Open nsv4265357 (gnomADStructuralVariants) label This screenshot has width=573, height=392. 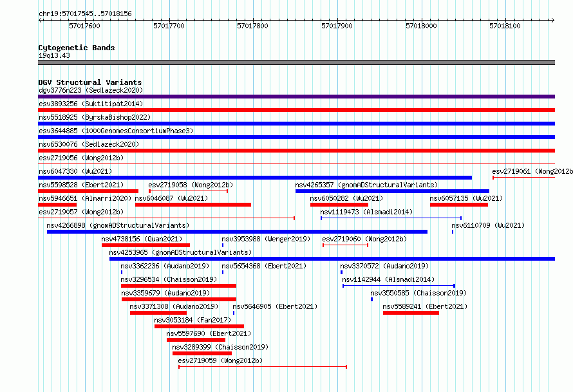pos(366,185)
